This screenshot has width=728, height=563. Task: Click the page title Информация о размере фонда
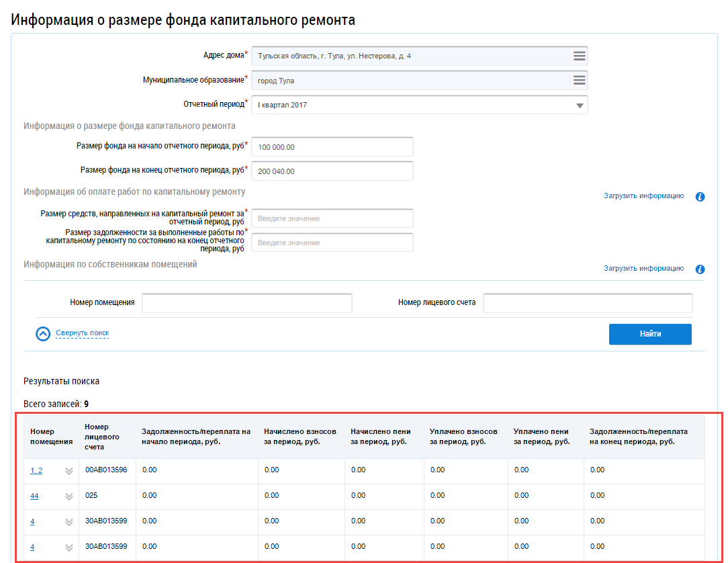point(183,20)
